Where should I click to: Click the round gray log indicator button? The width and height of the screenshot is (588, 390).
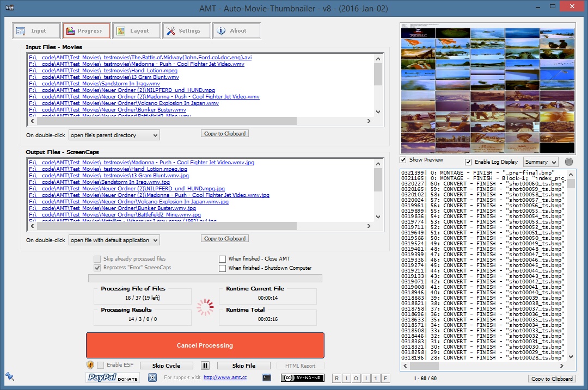click(x=568, y=162)
